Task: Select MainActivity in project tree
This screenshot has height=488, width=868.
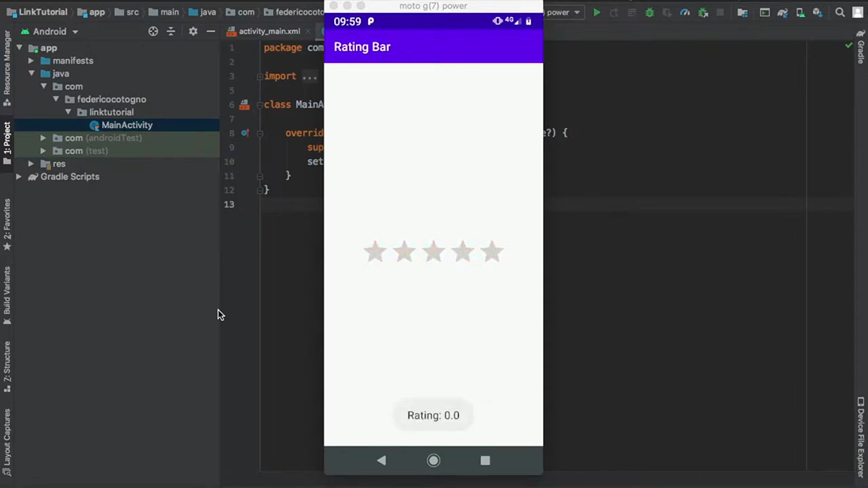Action: [127, 125]
